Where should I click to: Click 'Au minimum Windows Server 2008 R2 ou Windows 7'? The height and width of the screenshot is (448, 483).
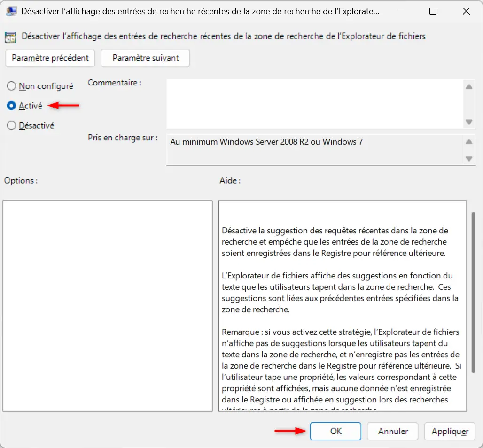(266, 142)
